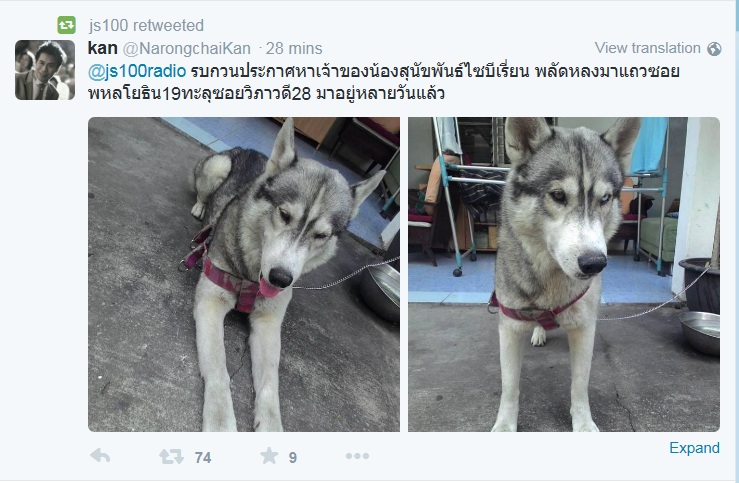The image size is (739, 483).
Task: Open the tweet permalink from 28 mins timestamp
Action: click(294, 49)
